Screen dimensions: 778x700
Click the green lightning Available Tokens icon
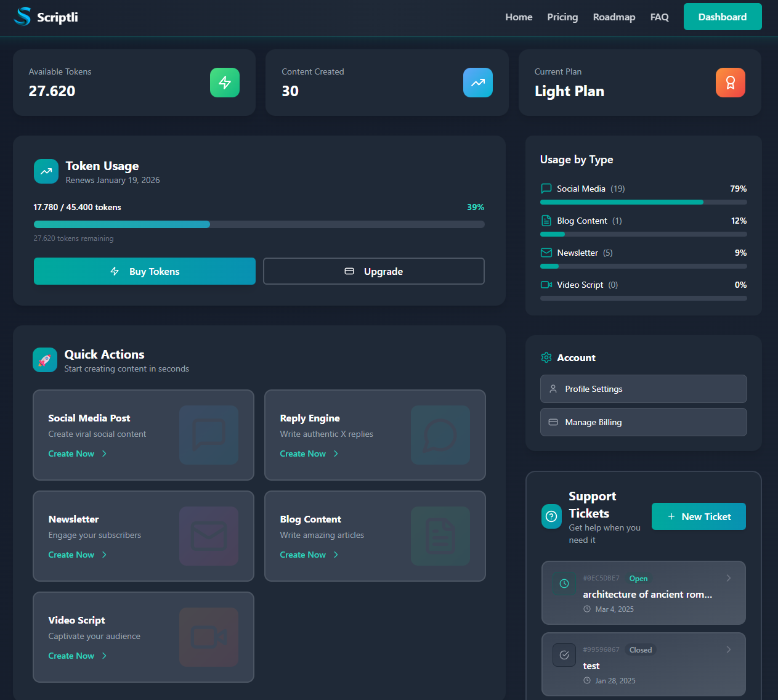click(225, 83)
